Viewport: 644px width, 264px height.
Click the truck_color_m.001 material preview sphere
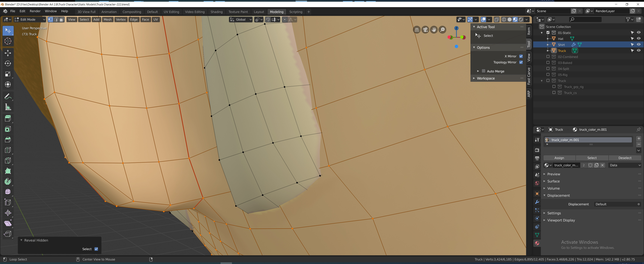click(x=547, y=140)
